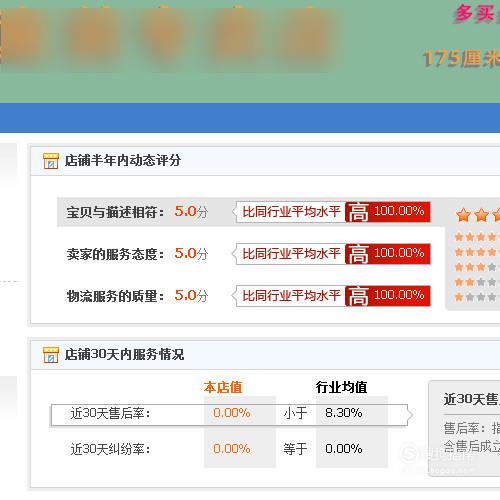
Task: Click the 175厘米 banner text
Action: coord(461,59)
